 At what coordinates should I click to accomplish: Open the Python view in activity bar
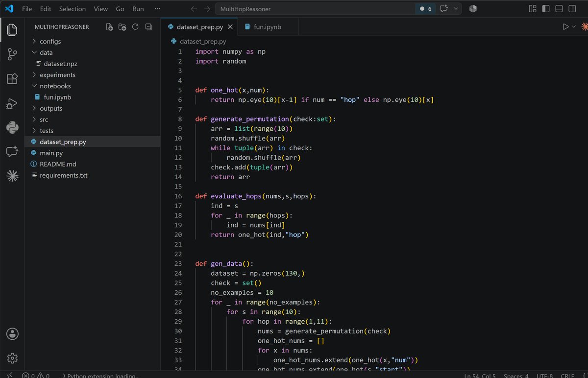[x=12, y=128]
